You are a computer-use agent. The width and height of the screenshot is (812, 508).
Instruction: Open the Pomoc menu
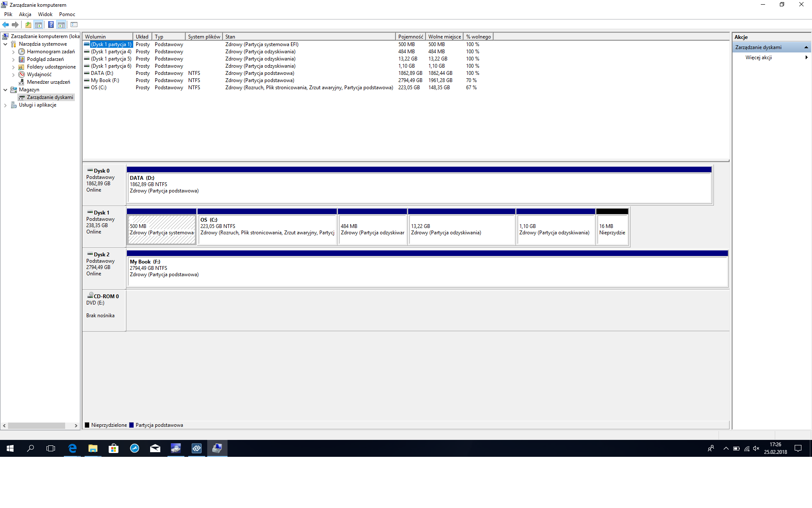(67, 14)
